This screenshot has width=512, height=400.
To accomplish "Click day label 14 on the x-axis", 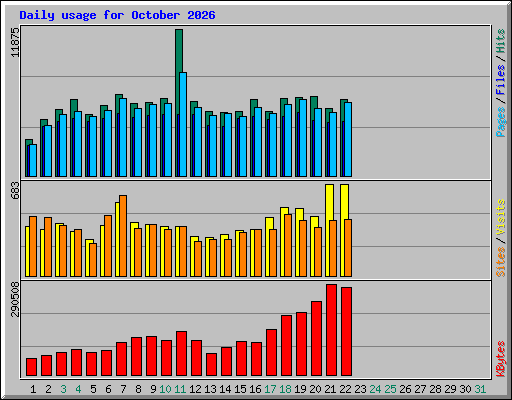I will (225, 389).
